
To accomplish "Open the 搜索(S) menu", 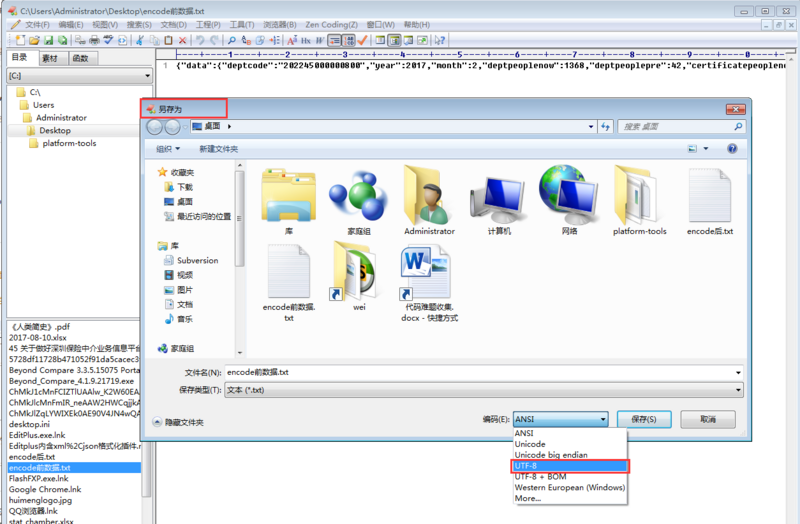I will pos(139,24).
